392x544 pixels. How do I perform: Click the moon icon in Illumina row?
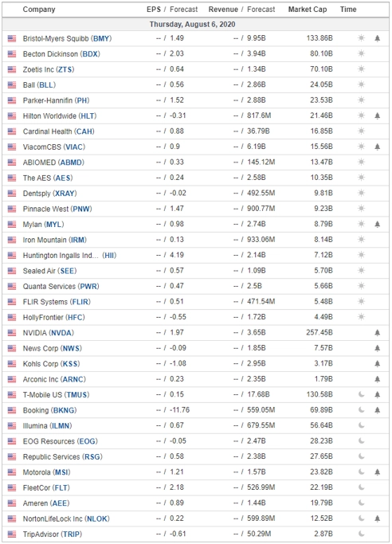click(x=361, y=425)
